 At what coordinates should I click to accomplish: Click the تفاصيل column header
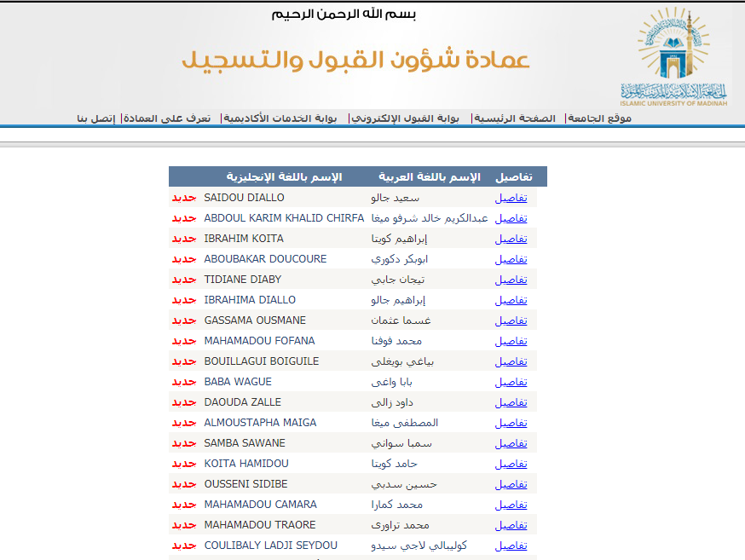[514, 176]
